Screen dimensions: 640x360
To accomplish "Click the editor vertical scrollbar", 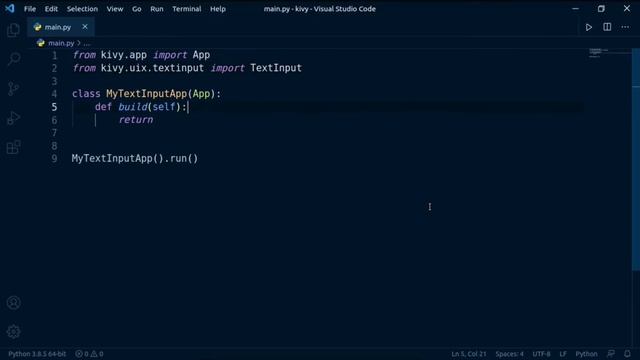I will pyautogui.click(x=636, y=159).
